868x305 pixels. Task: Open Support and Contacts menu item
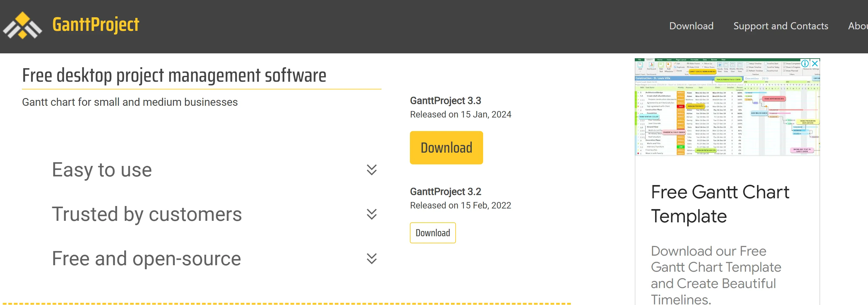click(781, 26)
